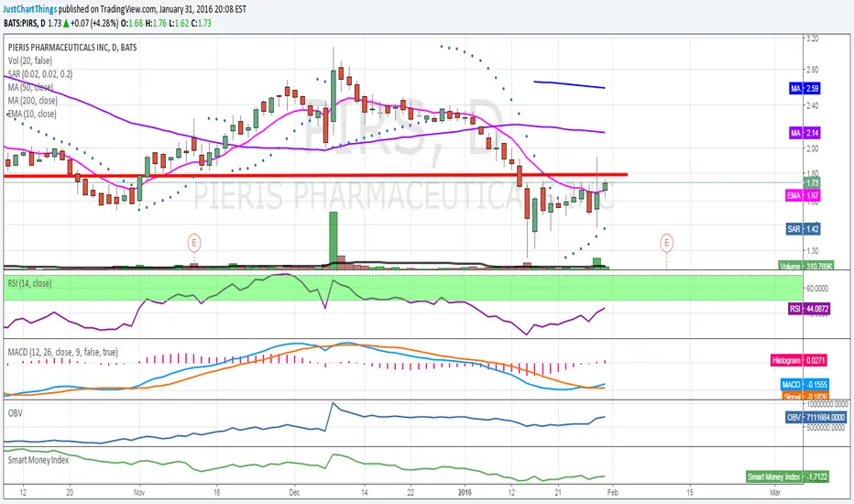Select the Smart Money Index -1.7122 label

(787, 477)
